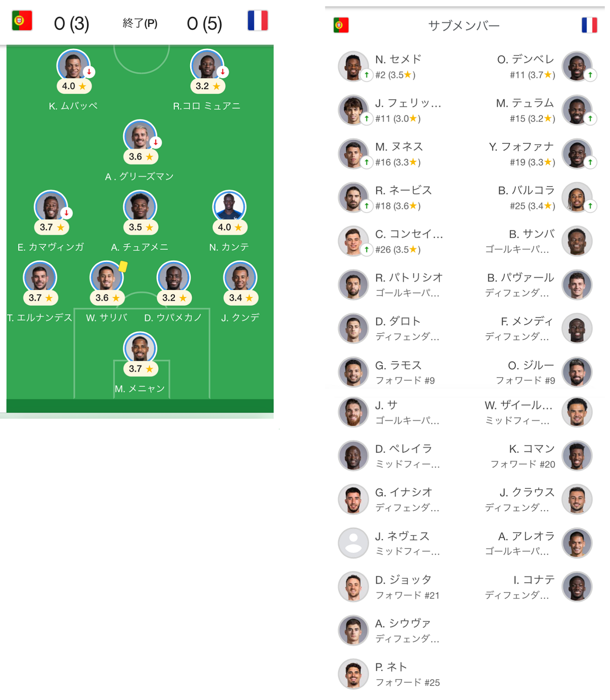
Task: Open the D. ジョッタ substitute entry
Action: 407,587
